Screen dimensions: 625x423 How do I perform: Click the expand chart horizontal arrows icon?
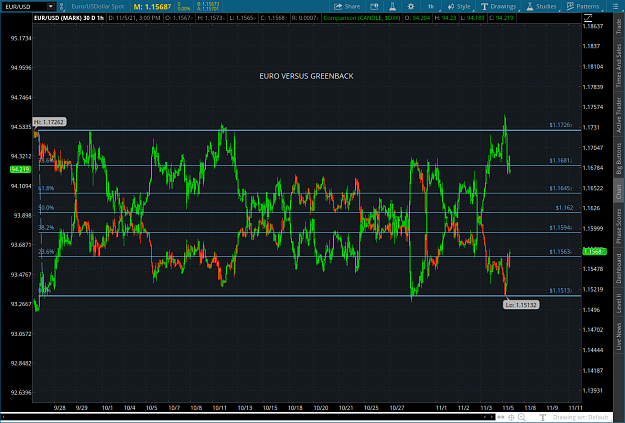(501, 417)
